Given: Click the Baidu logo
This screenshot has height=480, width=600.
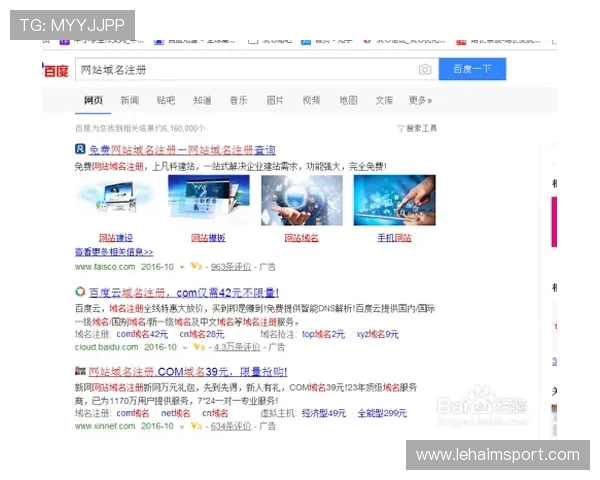Looking at the screenshot, I should [56, 70].
